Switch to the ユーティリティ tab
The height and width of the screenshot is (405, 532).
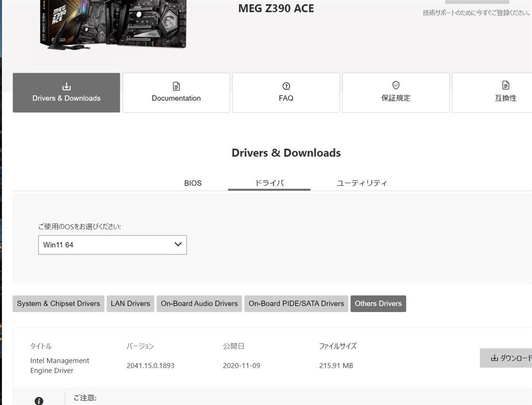tap(362, 183)
